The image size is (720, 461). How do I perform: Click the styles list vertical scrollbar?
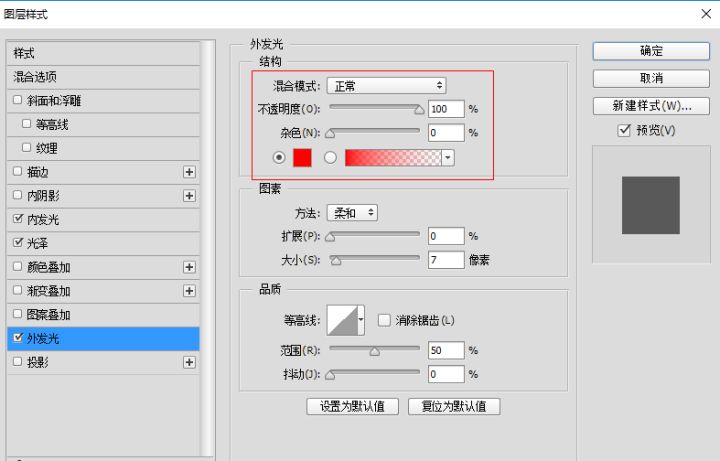208,248
